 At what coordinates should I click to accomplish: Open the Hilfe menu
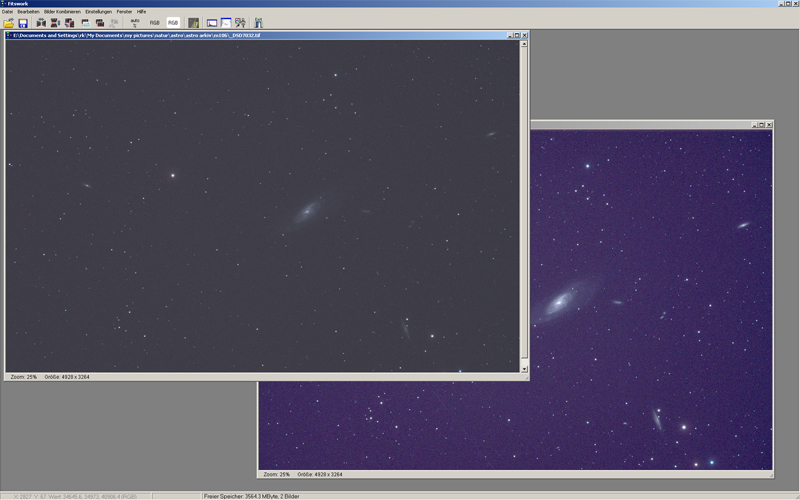click(142, 11)
